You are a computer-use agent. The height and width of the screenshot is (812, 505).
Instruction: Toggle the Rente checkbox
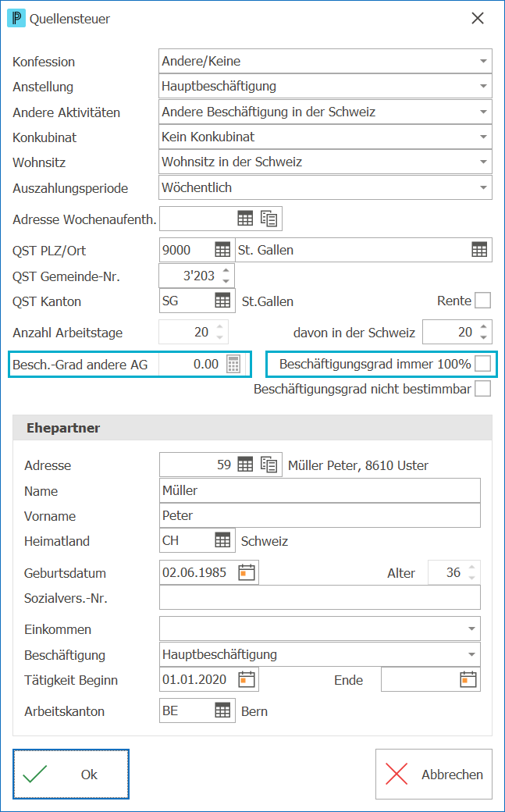482,301
